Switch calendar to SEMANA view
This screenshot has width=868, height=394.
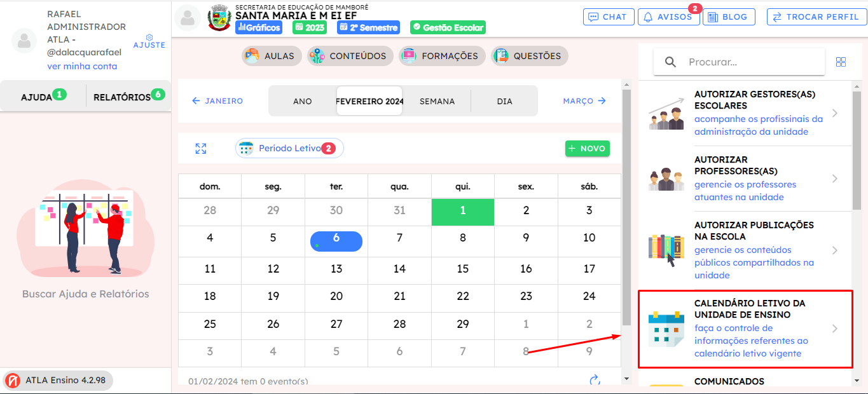tap(437, 101)
